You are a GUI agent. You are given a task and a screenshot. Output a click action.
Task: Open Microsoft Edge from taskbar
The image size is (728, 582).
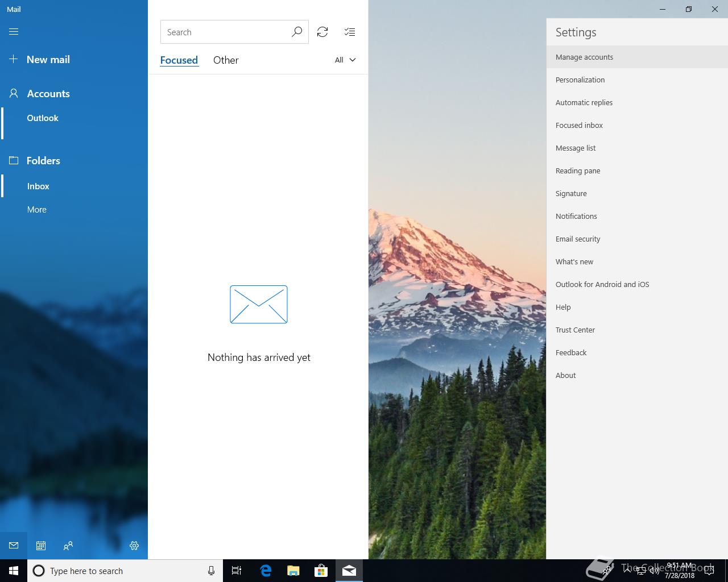tap(266, 571)
